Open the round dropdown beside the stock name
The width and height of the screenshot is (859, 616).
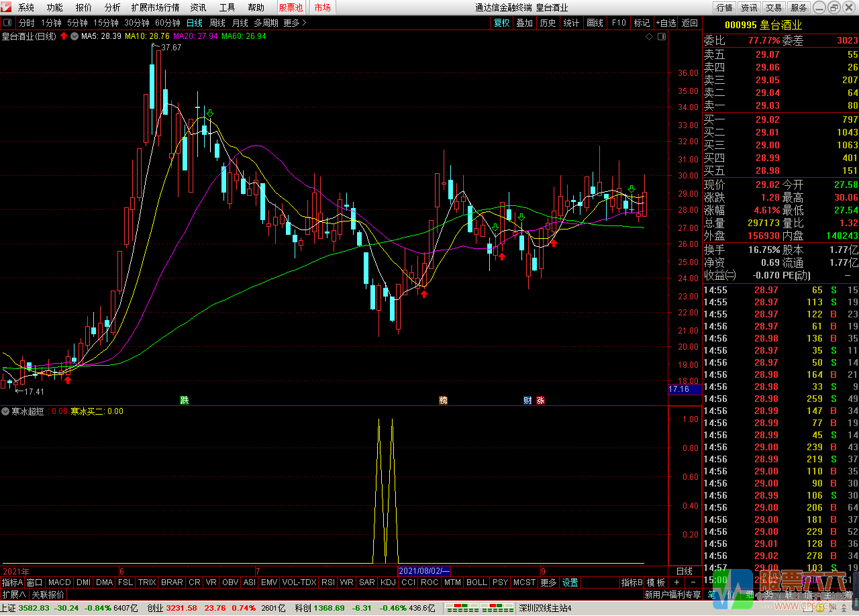point(74,36)
